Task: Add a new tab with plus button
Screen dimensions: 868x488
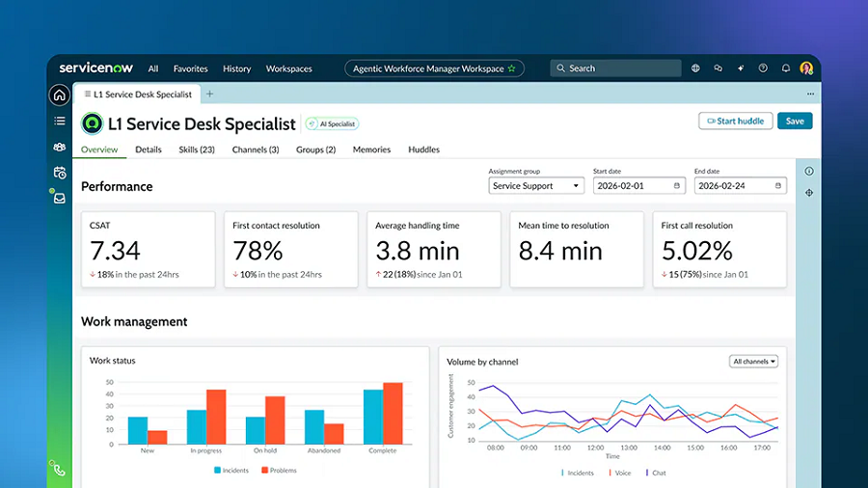Action: pos(210,95)
